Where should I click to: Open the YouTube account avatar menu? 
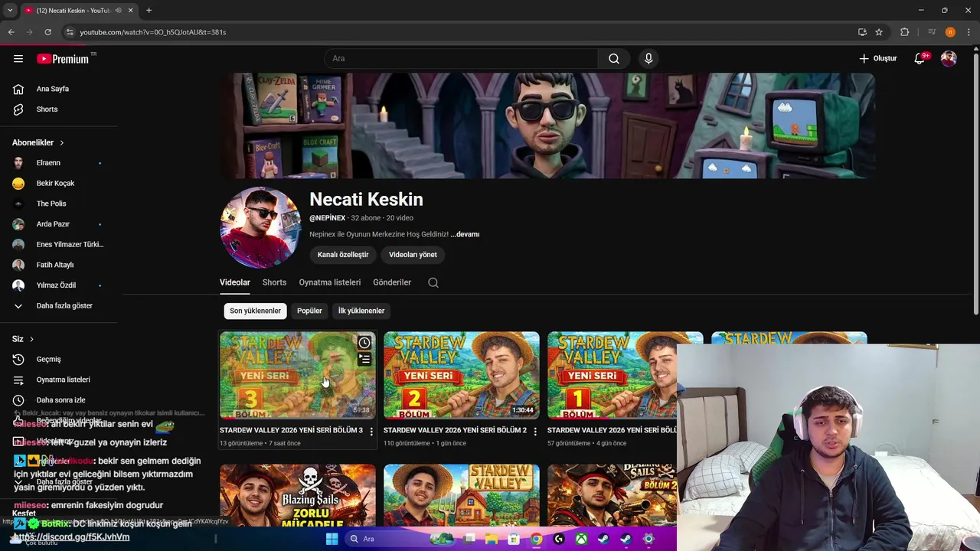949,59
